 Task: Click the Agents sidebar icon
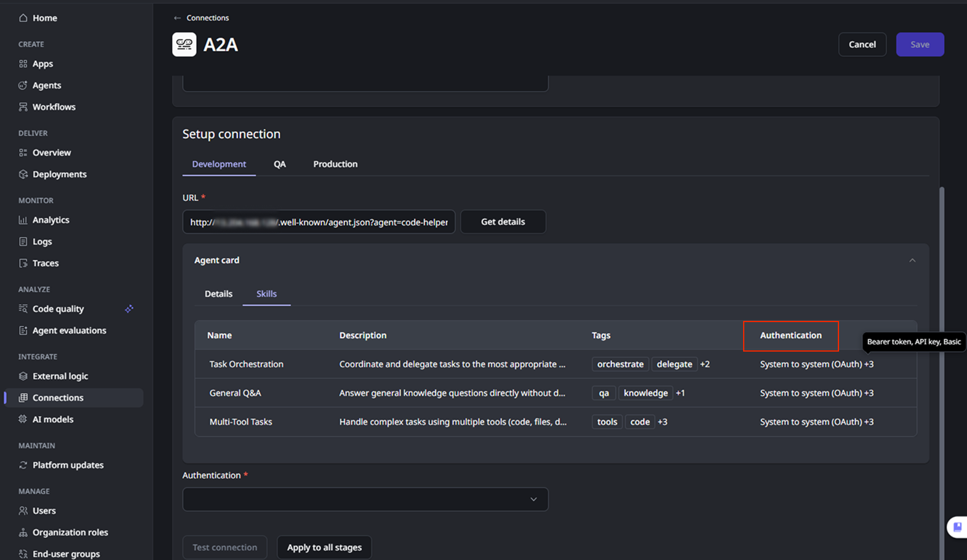[23, 85]
